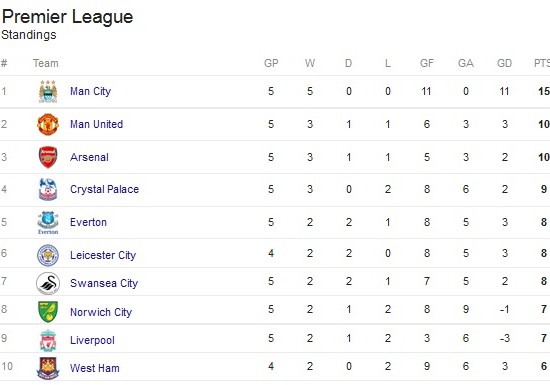Open the Crystal Palace team link

pos(105,189)
